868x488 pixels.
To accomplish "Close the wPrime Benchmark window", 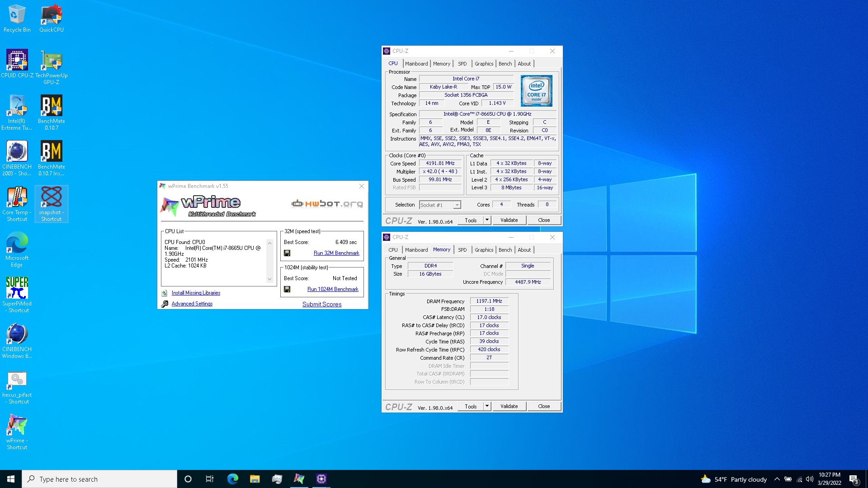I will pyautogui.click(x=362, y=186).
